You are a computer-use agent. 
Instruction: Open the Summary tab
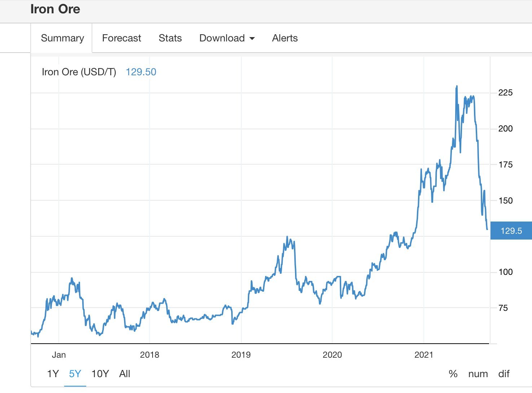tap(62, 38)
